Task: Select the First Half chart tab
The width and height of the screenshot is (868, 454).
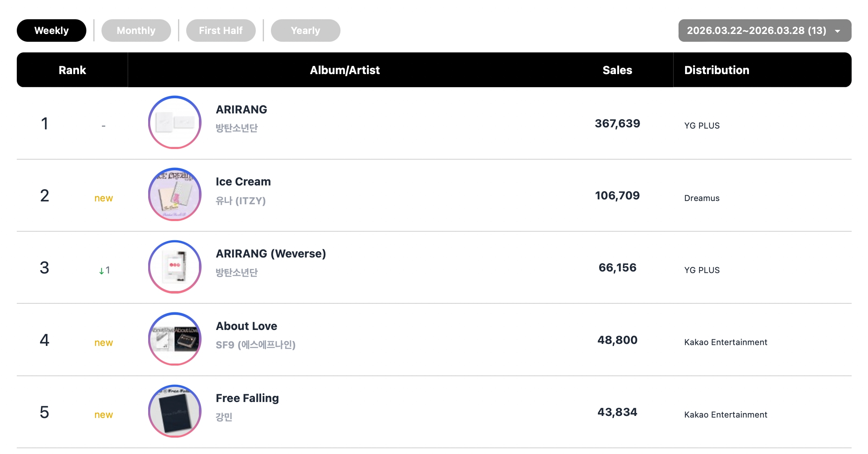Action: point(221,31)
